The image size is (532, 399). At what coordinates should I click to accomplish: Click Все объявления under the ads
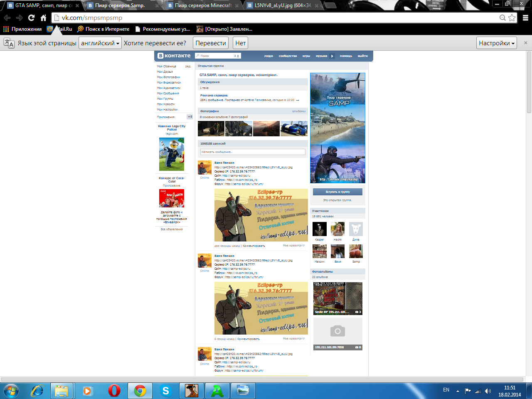point(172,229)
